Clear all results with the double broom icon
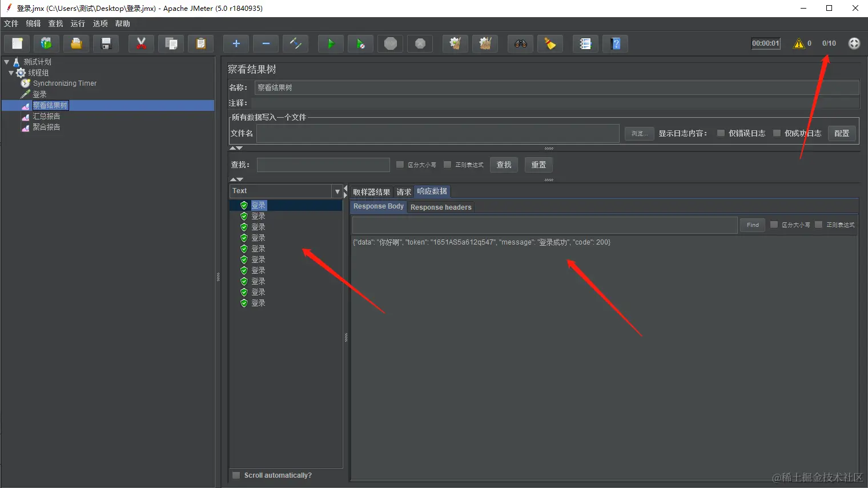The width and height of the screenshot is (868, 488). [x=485, y=43]
